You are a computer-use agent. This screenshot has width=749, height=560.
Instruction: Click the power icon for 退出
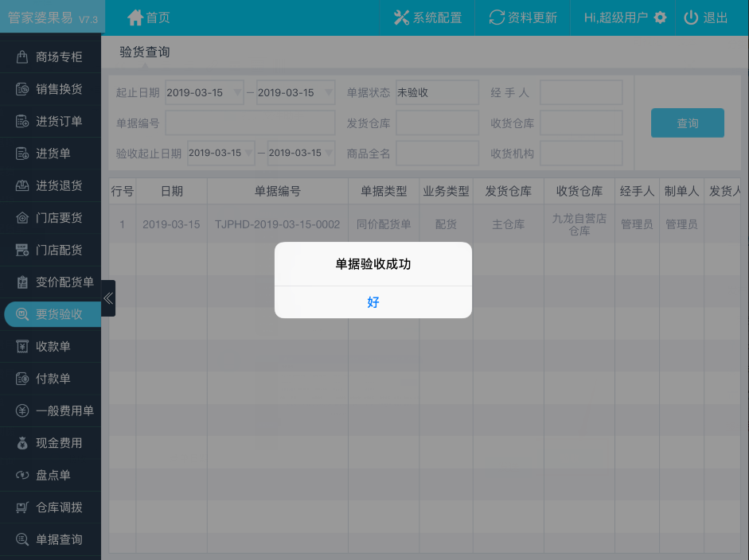pos(691,17)
